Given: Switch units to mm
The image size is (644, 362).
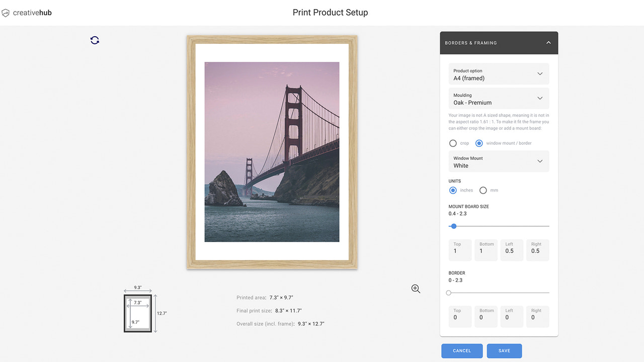Looking at the screenshot, I should [x=482, y=190].
